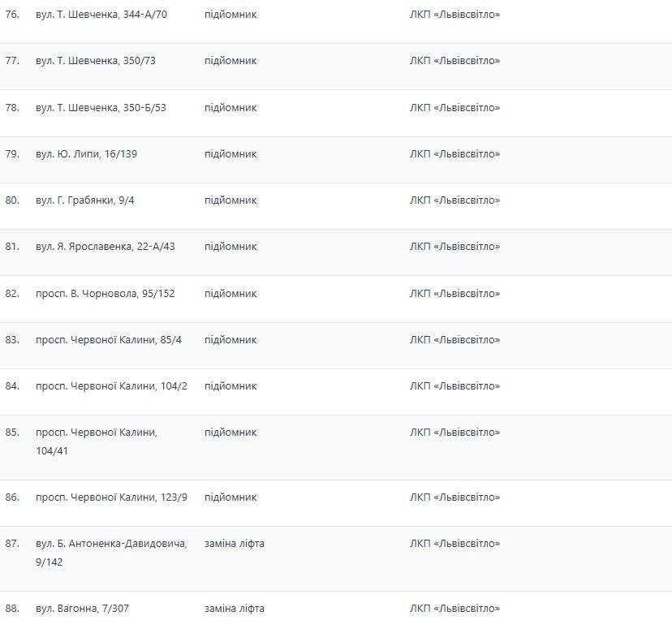Select ЛКП «Львівсвітло» in row 80
The height and width of the screenshot is (633, 672).
[454, 200]
